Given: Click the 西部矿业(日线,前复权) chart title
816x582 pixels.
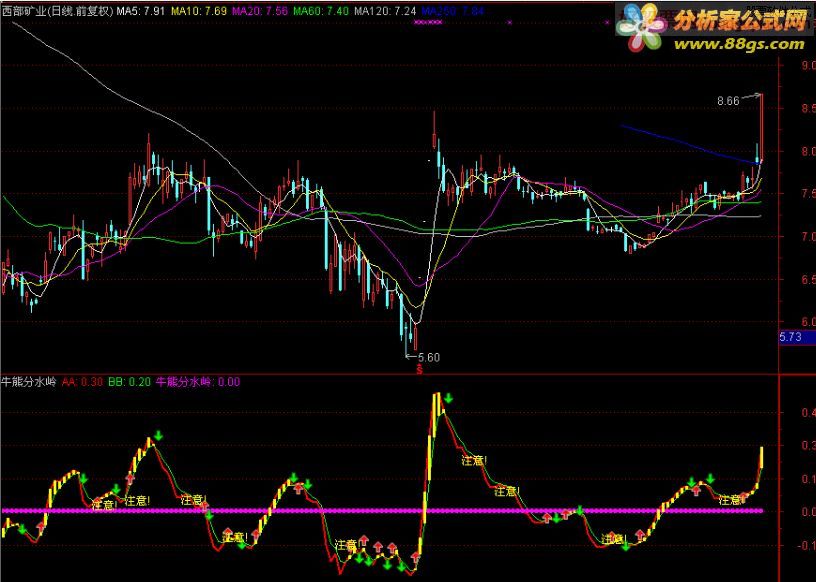Looking at the screenshot, I should click(57, 11).
